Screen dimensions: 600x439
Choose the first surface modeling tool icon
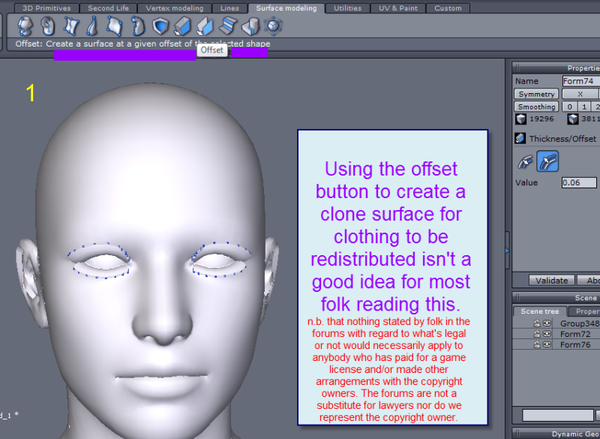coord(25,26)
